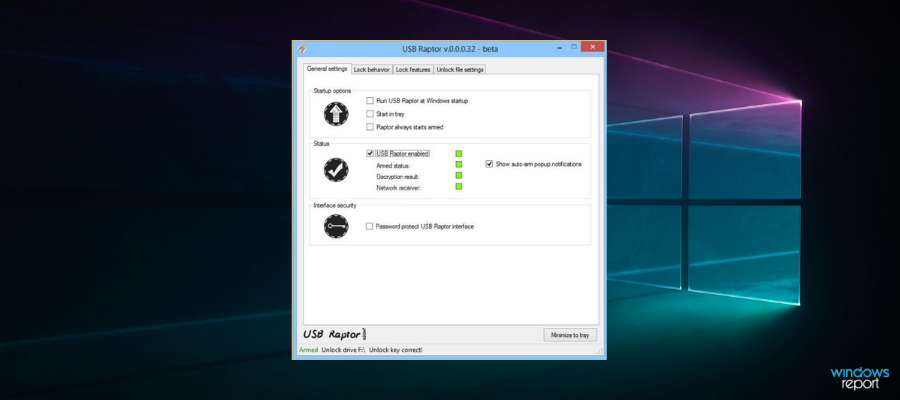The image size is (900, 400).
Task: Click the Armed status bar text
Action: click(308, 350)
